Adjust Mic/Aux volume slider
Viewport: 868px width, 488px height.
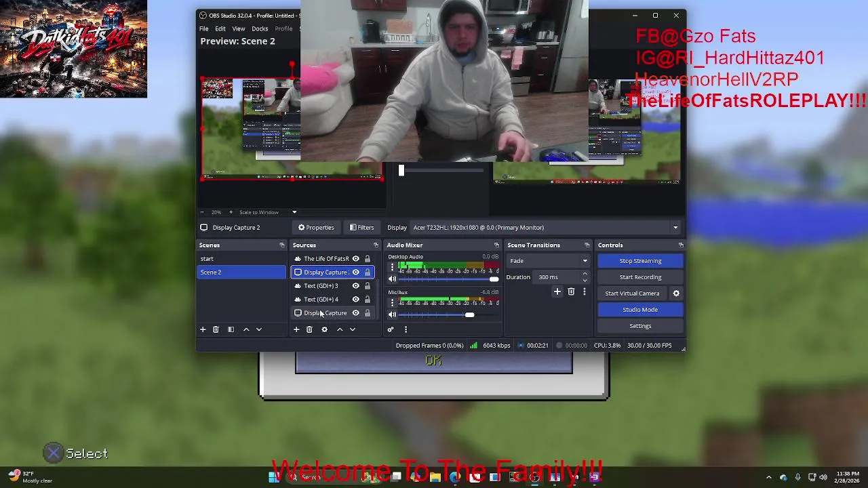coord(449,314)
